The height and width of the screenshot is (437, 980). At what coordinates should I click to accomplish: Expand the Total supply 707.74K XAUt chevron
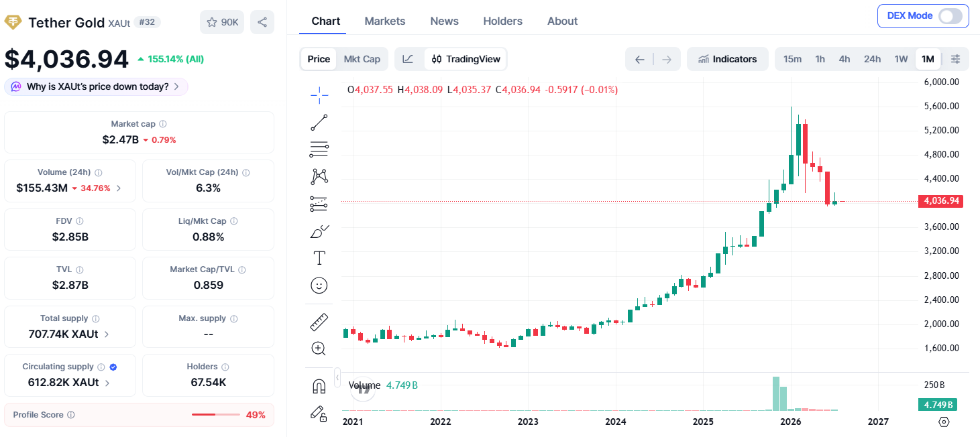coord(107,334)
